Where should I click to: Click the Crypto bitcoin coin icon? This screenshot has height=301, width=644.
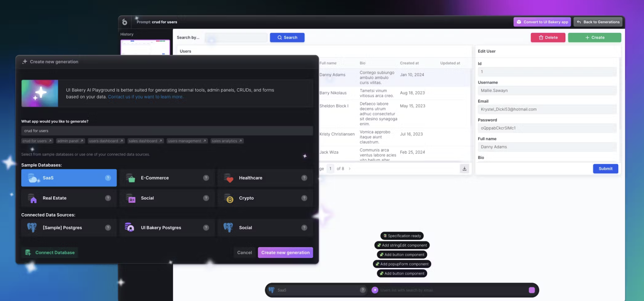pos(229,198)
